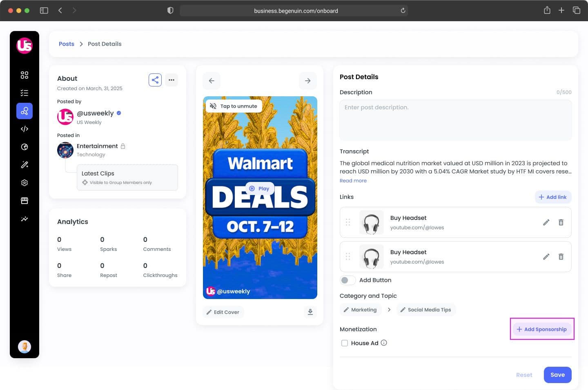Click Read more under the transcript
This screenshot has width=588, height=390.
pos(353,181)
